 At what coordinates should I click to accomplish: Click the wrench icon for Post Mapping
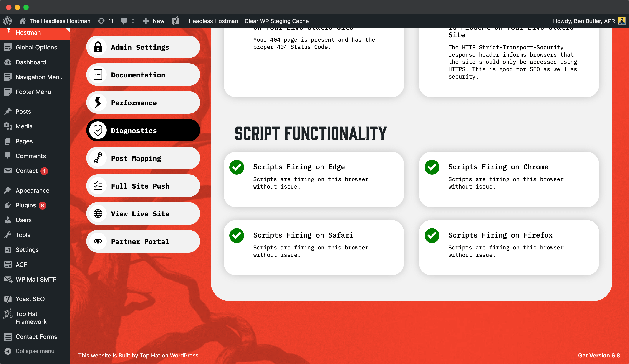click(x=98, y=158)
